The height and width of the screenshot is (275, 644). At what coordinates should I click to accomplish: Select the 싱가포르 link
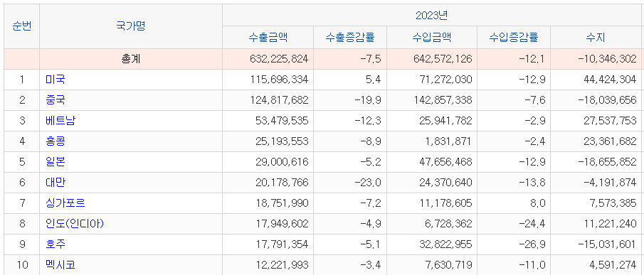point(65,203)
